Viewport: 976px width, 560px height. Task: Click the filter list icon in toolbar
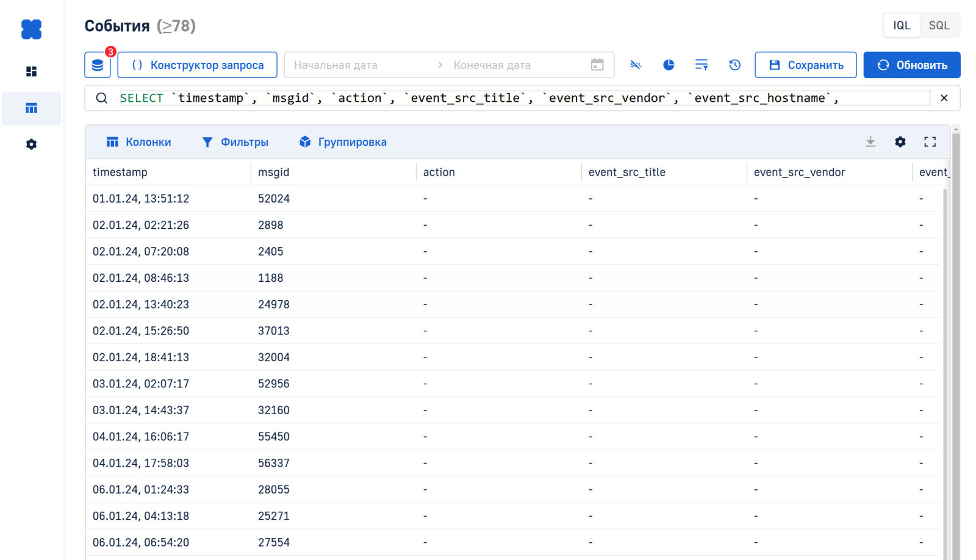tap(701, 65)
